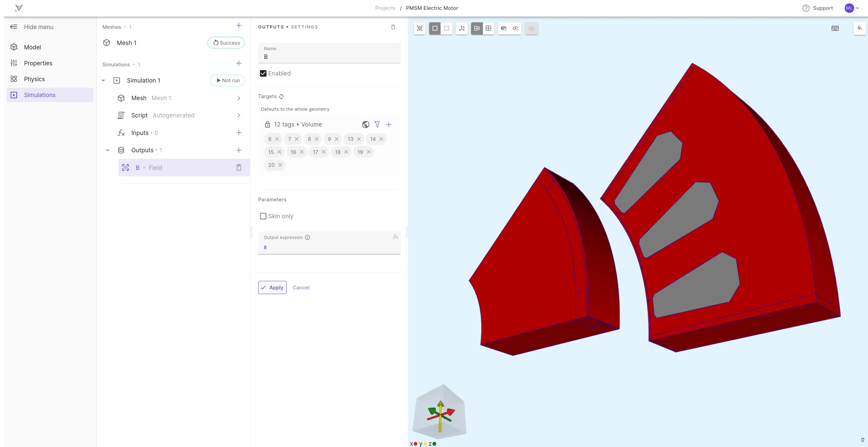Select the dotted rectangle selection mode
868x447 pixels.
click(447, 28)
